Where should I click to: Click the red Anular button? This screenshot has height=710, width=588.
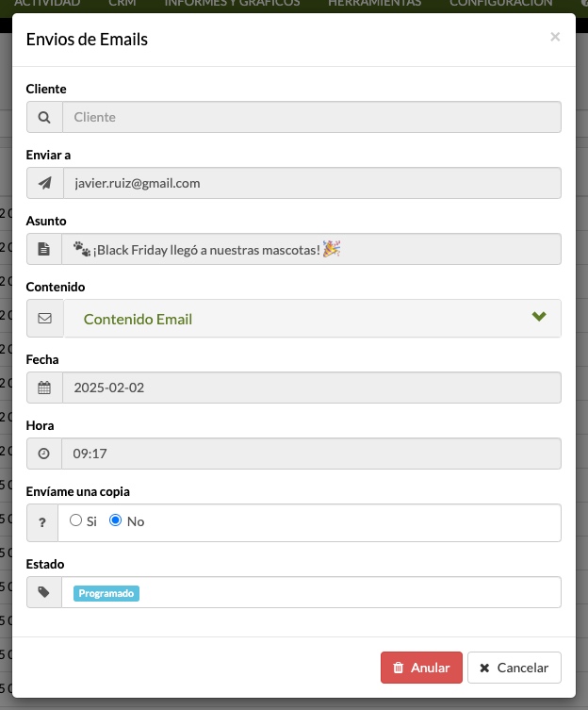coord(421,668)
